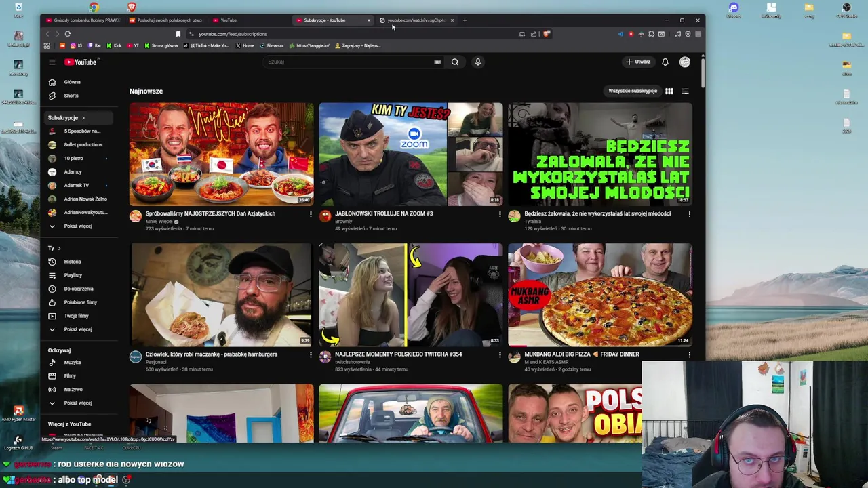Click the YouTube logo
This screenshot has width=868, height=488.
click(81, 62)
